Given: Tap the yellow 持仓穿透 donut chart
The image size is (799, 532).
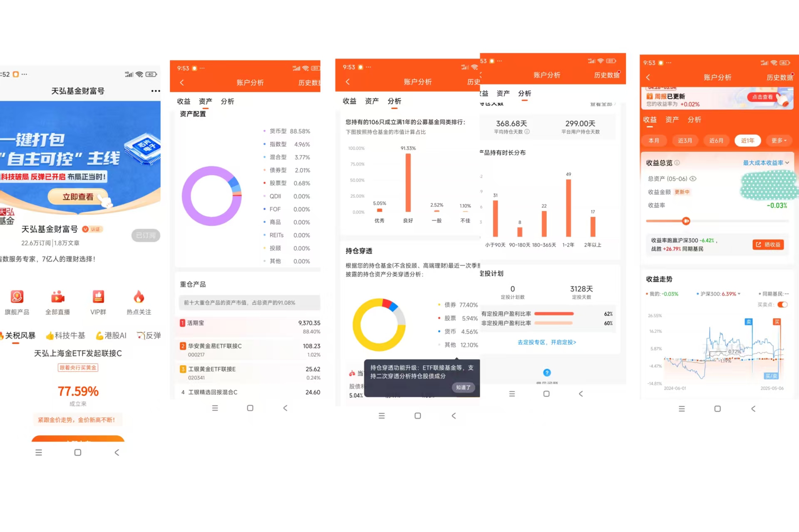Looking at the screenshot, I should [379, 325].
